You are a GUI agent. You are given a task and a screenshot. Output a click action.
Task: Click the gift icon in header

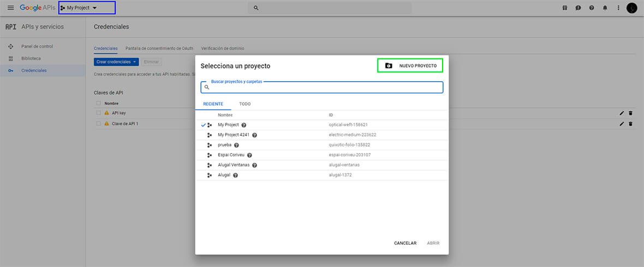pyautogui.click(x=565, y=8)
